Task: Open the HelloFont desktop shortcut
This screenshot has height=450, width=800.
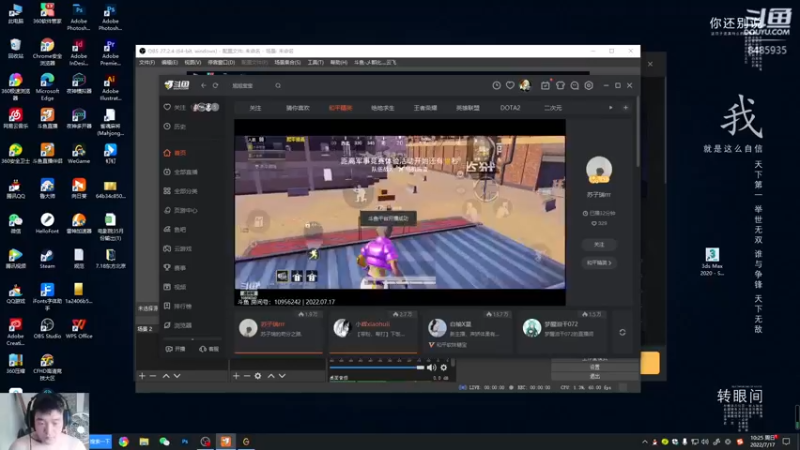Action: pyautogui.click(x=47, y=223)
